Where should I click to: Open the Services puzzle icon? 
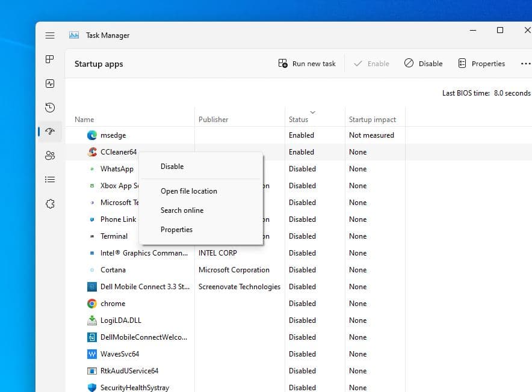tap(50, 204)
